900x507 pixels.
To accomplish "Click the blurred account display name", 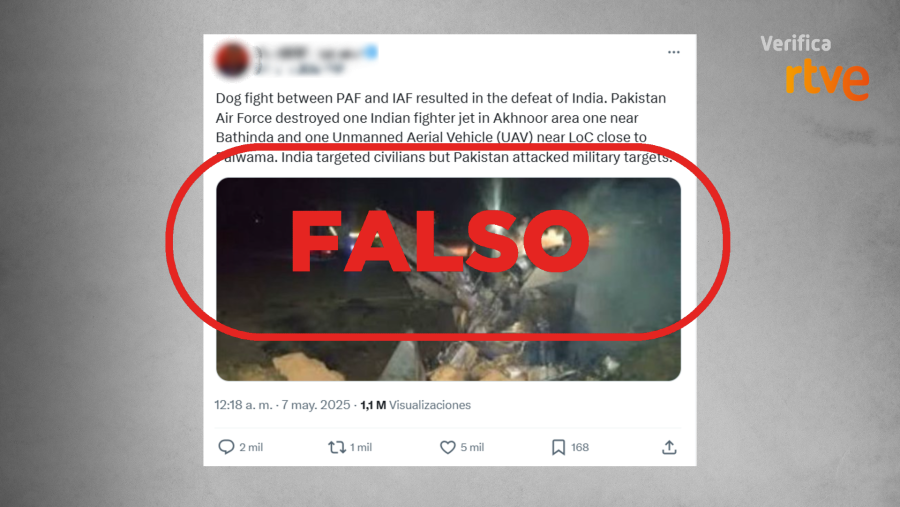I will [x=309, y=53].
